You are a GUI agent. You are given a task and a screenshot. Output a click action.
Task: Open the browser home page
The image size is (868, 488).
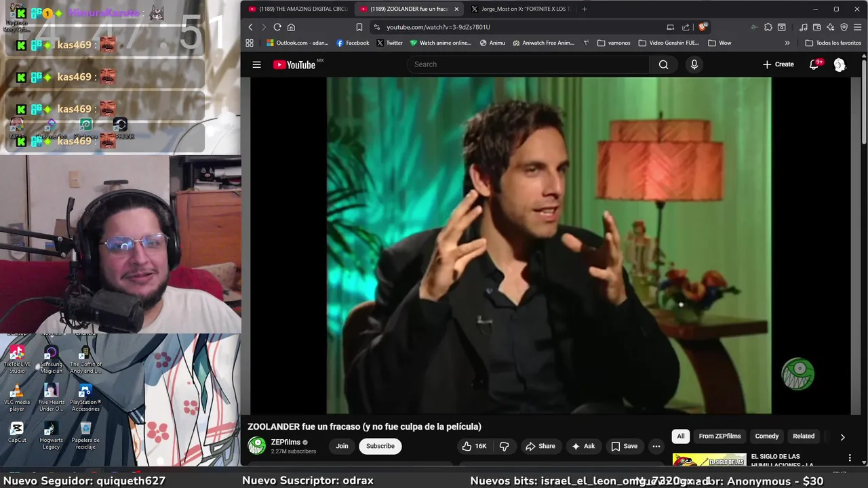pos(291,27)
